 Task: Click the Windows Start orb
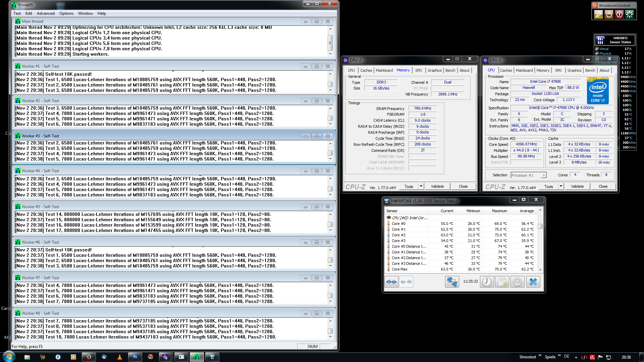(x=9, y=357)
